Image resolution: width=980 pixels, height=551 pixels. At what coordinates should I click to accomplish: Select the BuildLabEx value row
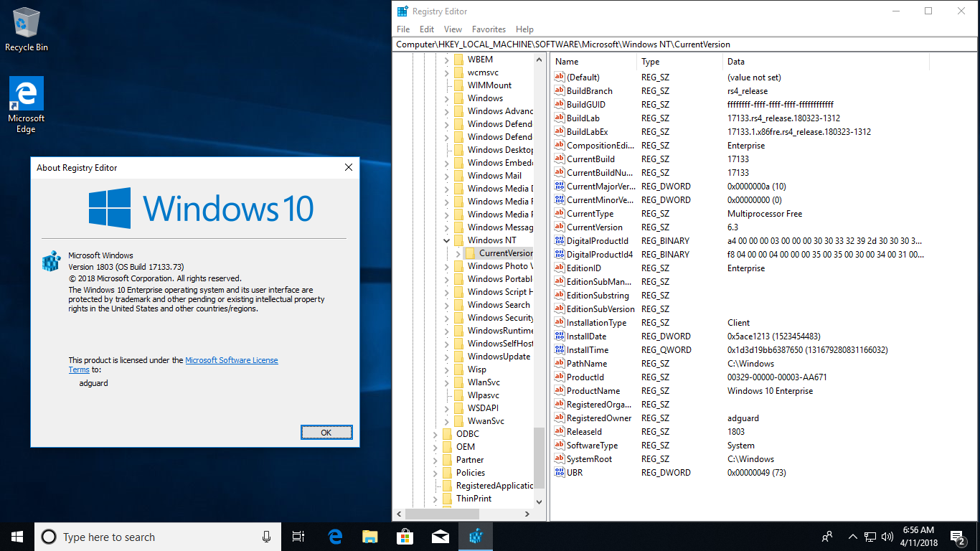pos(738,132)
